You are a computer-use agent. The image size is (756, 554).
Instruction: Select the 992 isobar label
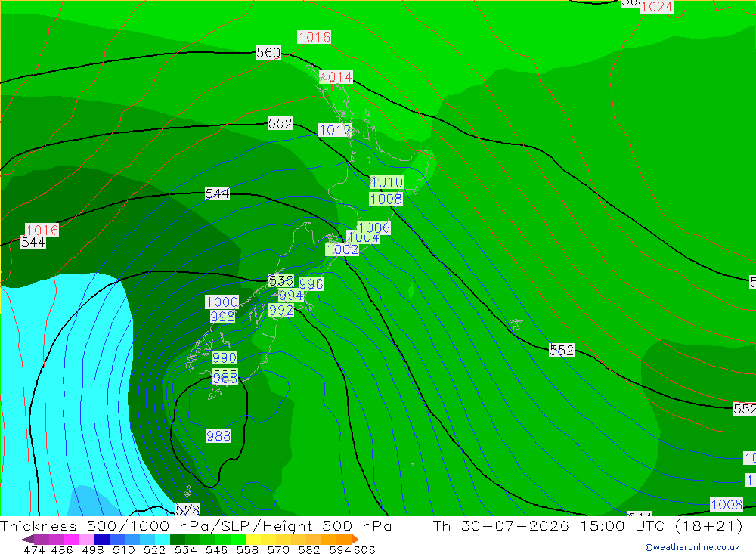tap(281, 310)
